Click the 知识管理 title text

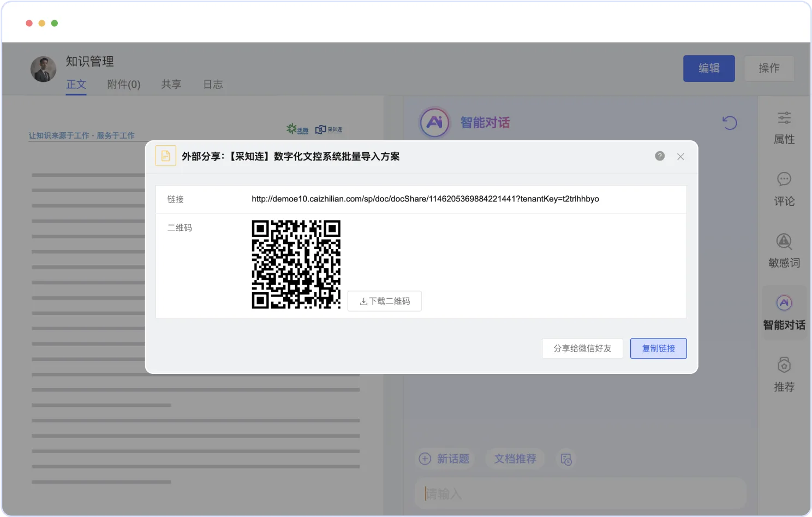pos(90,61)
